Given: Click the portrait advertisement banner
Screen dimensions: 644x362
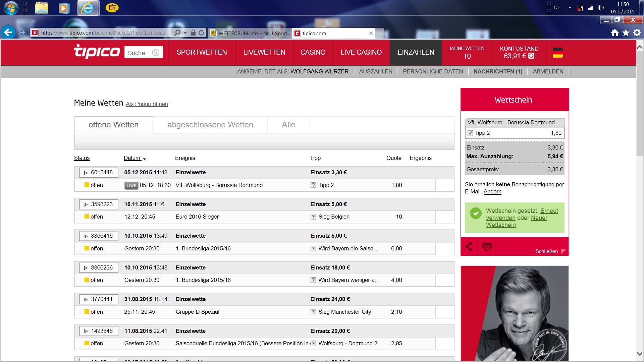Looking at the screenshot, I should pyautogui.click(x=515, y=313).
